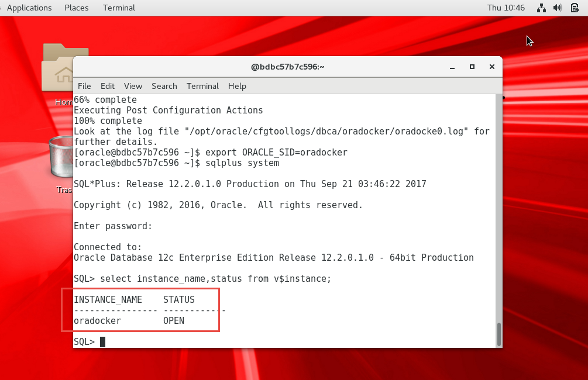Click the clock to open the calendar popup
This screenshot has width=588, height=380.
(x=506, y=8)
